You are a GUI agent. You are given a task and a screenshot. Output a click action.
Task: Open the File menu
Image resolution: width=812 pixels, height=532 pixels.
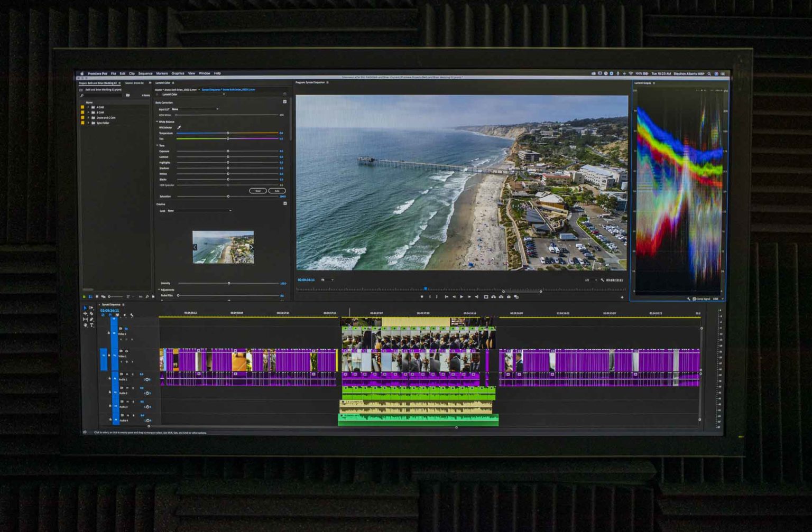113,73
